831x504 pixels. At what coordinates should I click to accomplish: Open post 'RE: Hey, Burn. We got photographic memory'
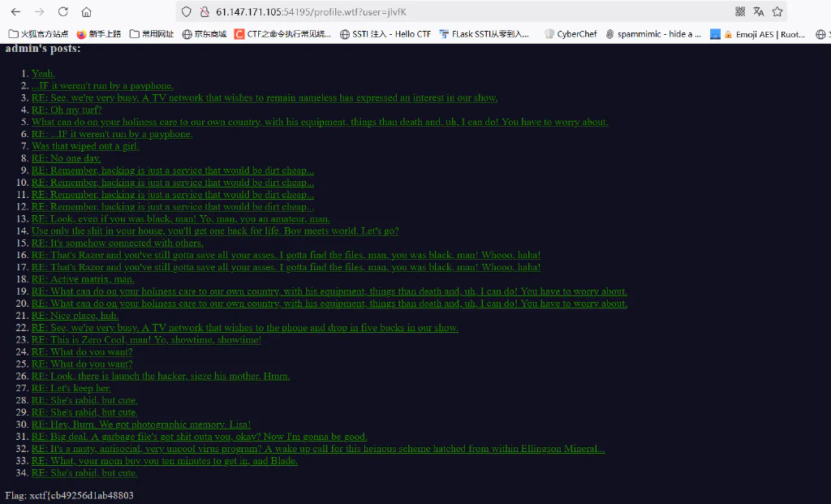point(141,424)
